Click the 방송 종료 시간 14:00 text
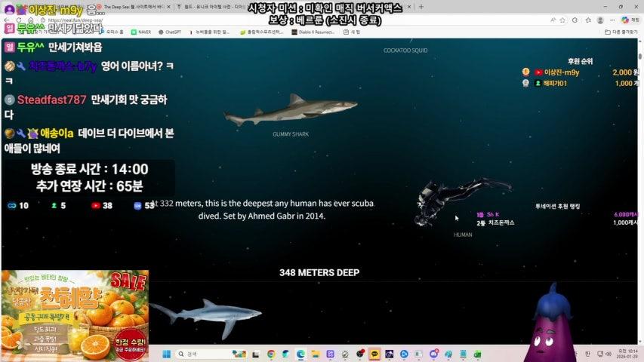 click(x=90, y=169)
